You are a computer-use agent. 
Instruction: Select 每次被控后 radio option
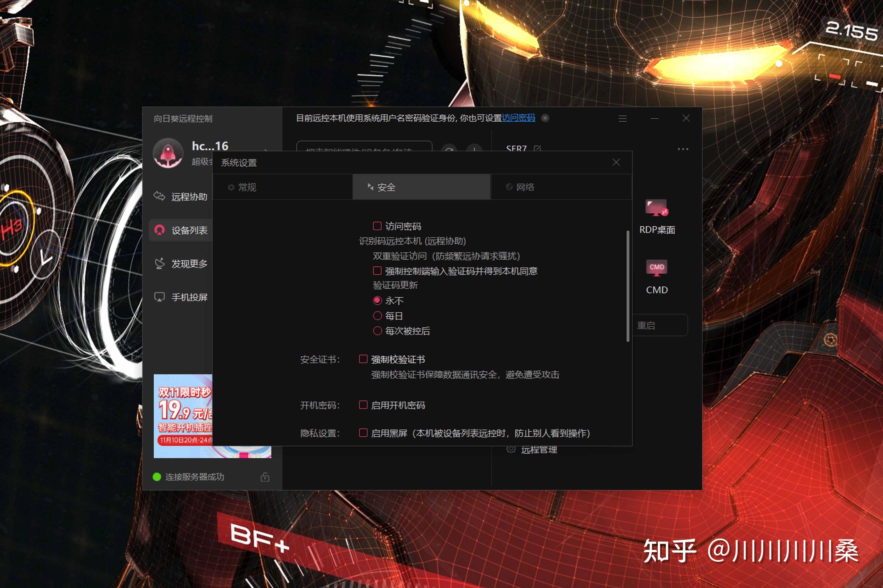377,331
